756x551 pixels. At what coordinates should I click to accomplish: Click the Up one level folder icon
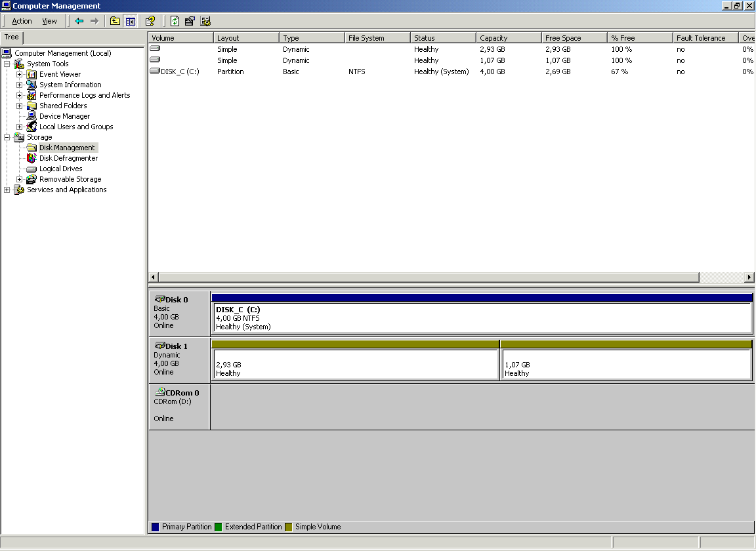point(115,21)
